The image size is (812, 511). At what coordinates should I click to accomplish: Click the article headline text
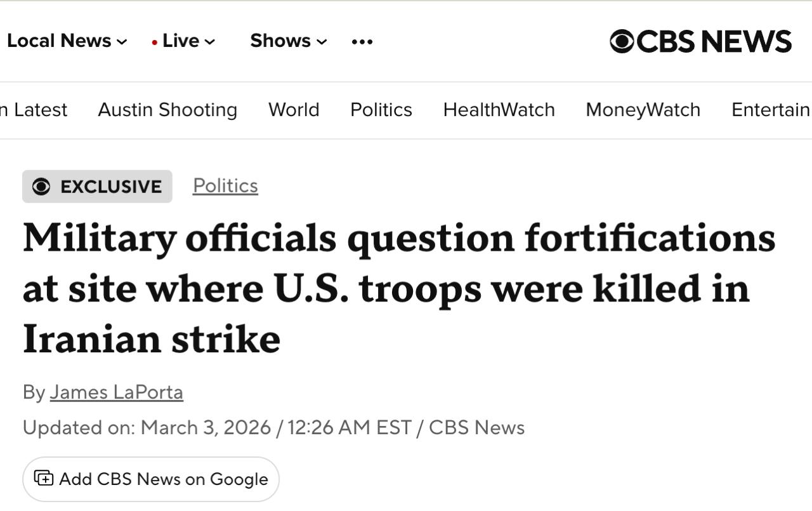398,288
